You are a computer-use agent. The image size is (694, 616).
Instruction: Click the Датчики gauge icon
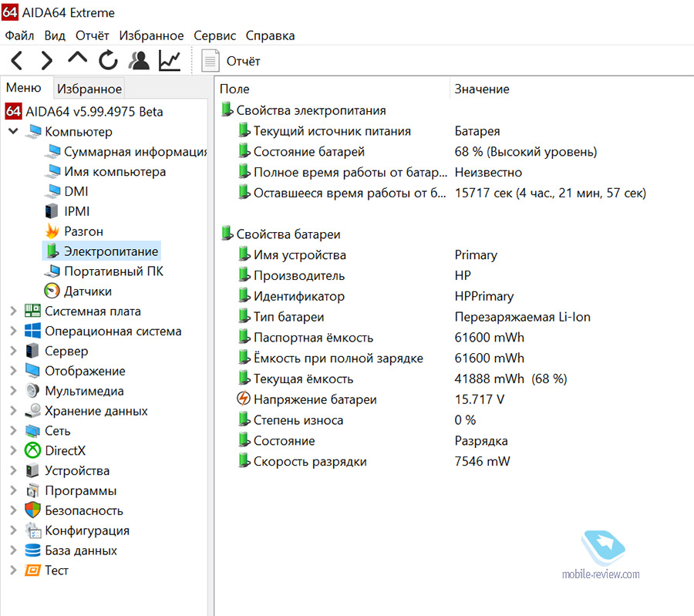point(52,291)
